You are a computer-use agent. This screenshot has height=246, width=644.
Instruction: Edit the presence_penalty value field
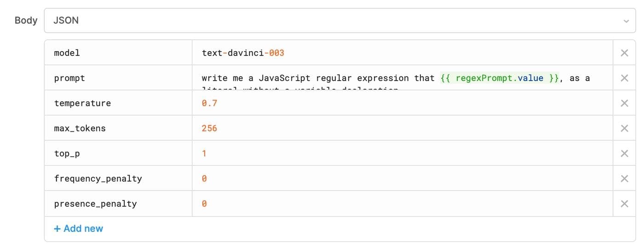point(204,204)
